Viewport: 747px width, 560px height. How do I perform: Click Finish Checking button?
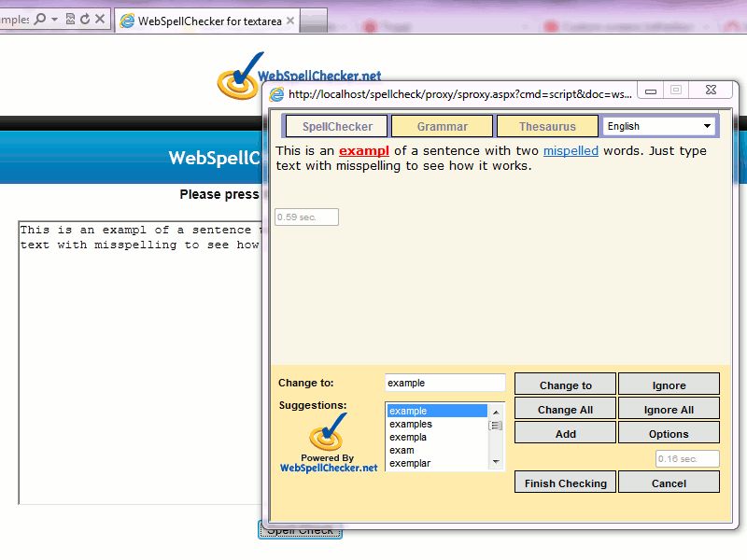pos(566,483)
